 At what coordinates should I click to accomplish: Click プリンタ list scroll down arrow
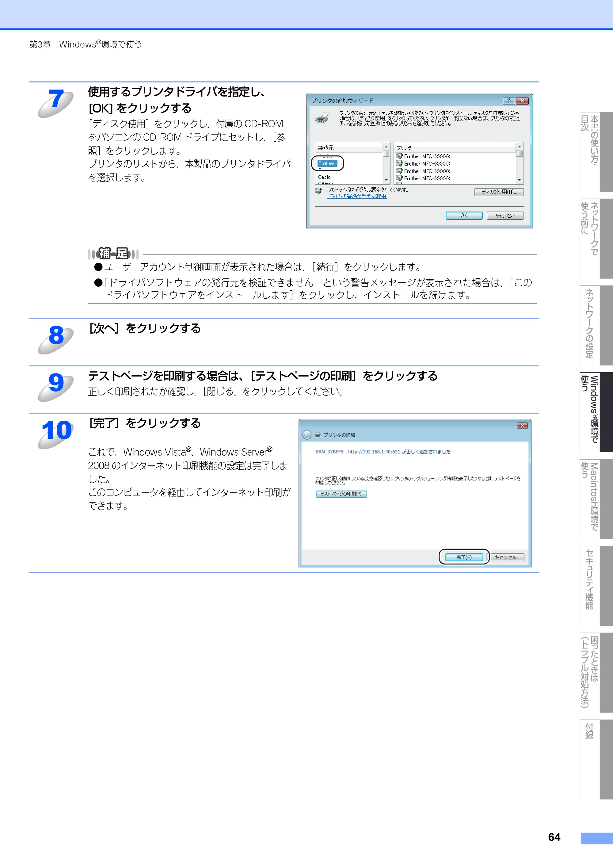tap(519, 180)
